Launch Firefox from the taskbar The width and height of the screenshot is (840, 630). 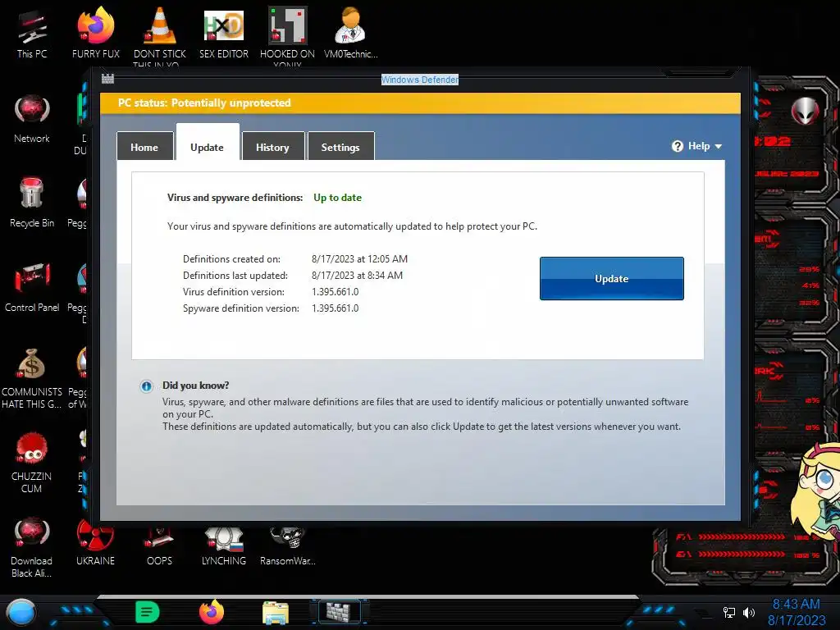point(212,612)
